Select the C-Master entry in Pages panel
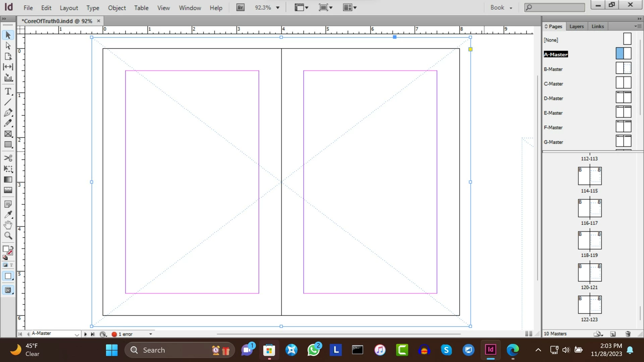This screenshot has height=362, width=644. [x=553, y=83]
